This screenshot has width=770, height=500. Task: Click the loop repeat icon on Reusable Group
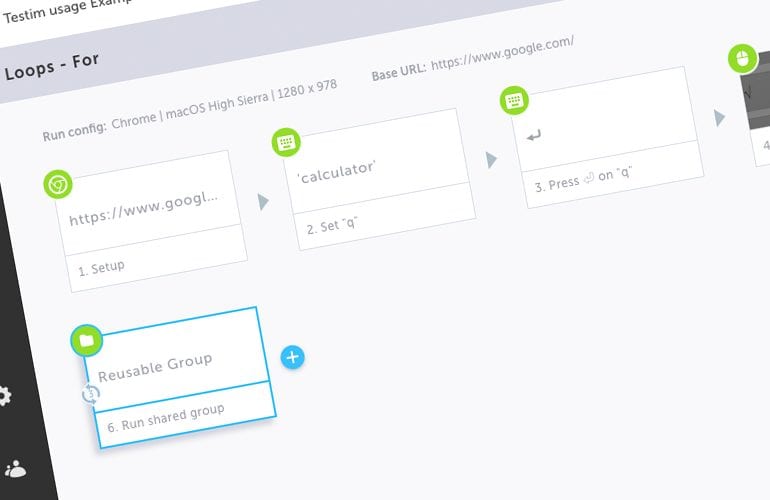point(91,394)
